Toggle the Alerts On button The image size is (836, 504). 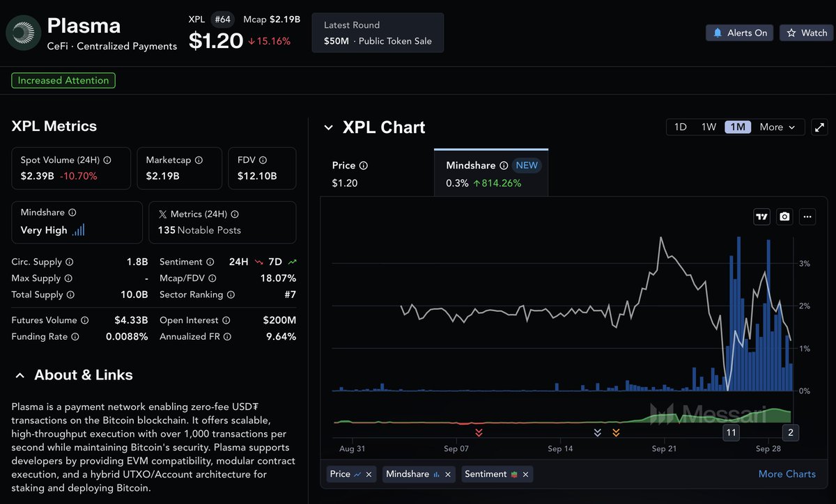(x=739, y=33)
